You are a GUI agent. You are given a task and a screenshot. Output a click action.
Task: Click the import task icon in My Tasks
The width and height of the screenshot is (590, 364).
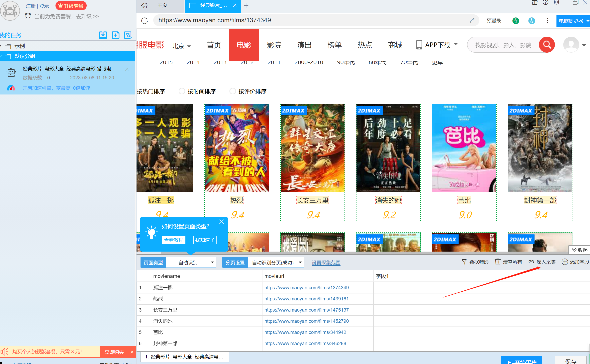[103, 35]
